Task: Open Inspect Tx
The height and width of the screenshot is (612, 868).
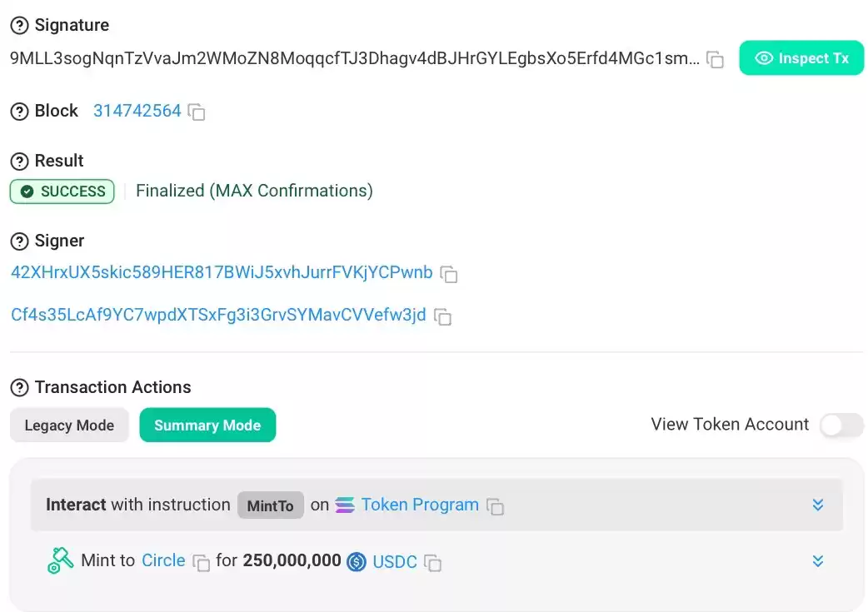Action: point(801,58)
